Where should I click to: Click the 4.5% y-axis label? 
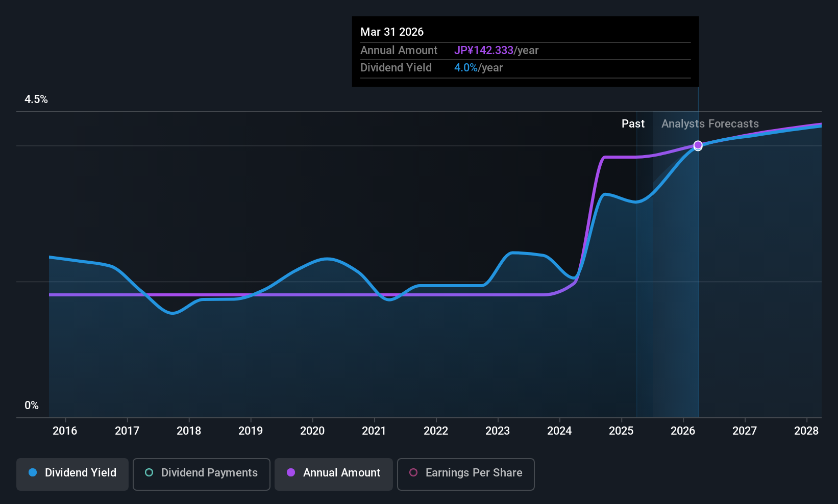(36, 99)
